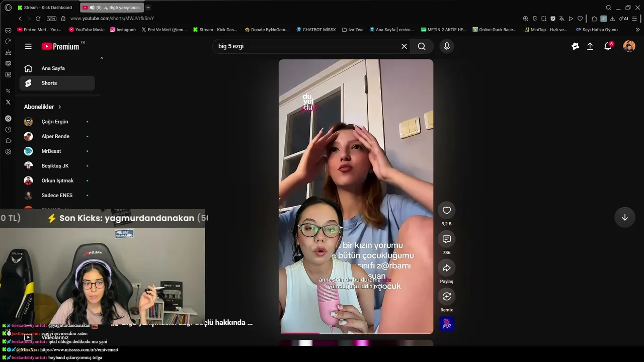Show more hidden bookmarks chevron

pyautogui.click(x=638, y=30)
